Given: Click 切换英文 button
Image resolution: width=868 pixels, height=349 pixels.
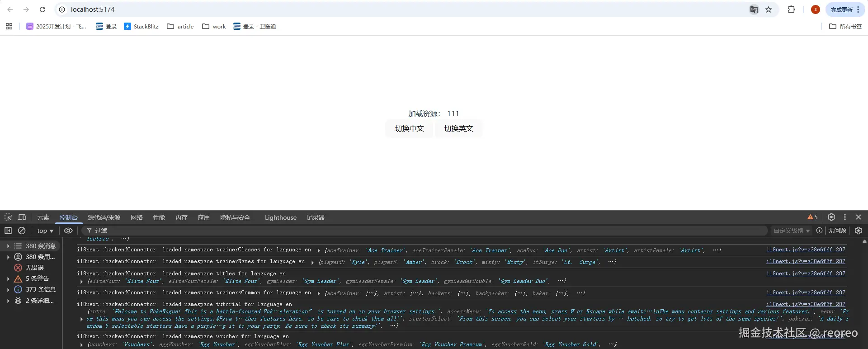Looking at the screenshot, I should (x=458, y=128).
